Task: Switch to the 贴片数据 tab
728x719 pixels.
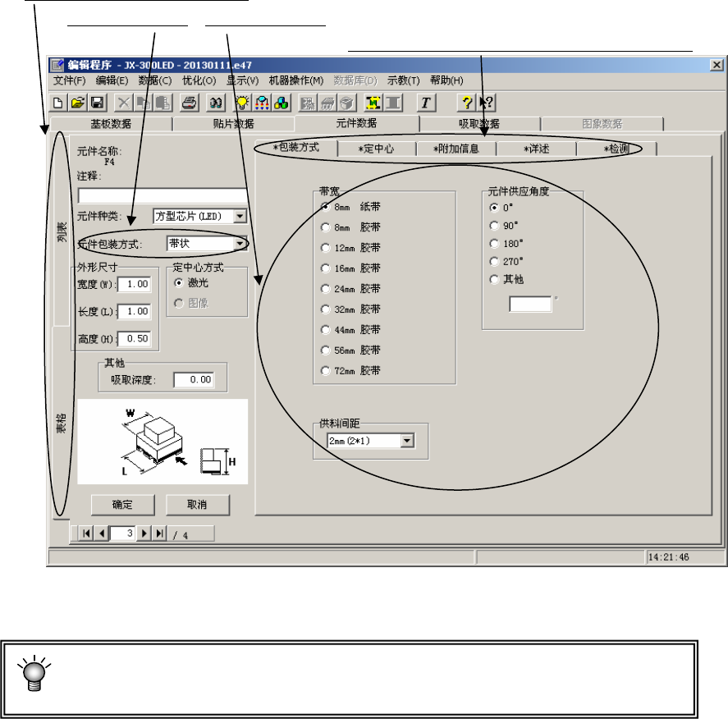Action: tap(233, 124)
